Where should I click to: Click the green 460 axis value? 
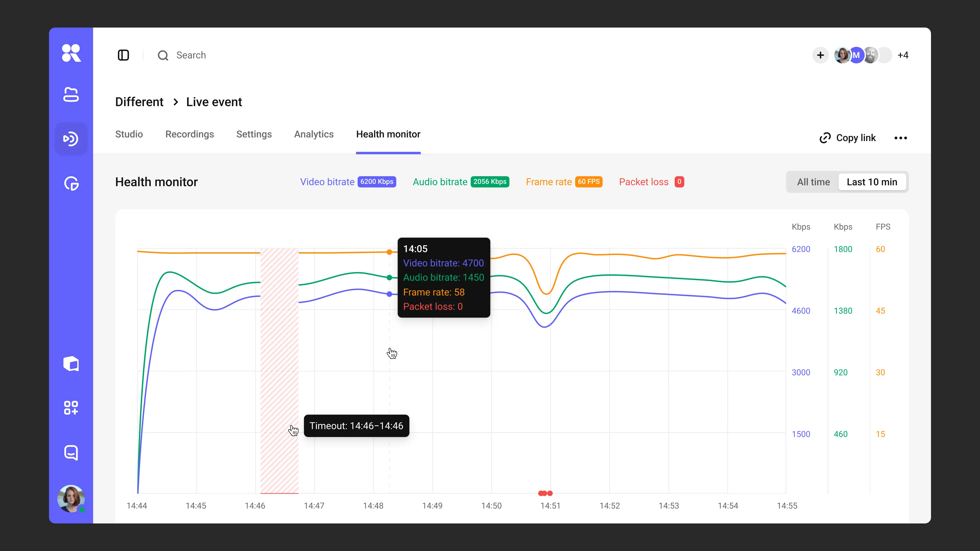841,434
